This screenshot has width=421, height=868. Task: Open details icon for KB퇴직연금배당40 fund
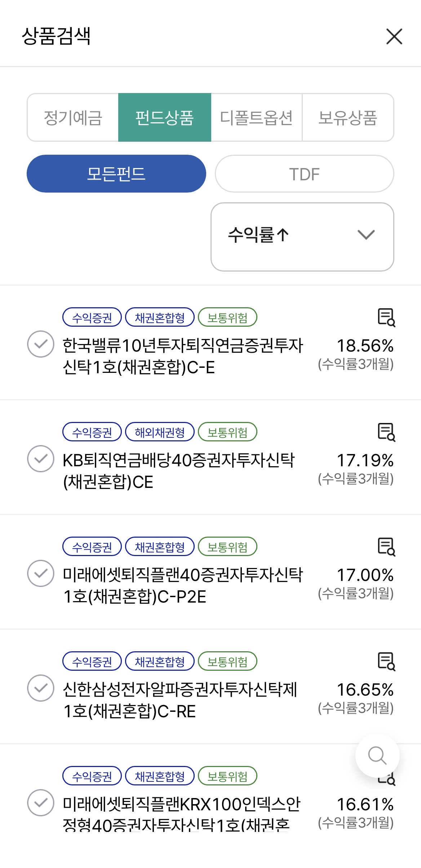click(386, 432)
